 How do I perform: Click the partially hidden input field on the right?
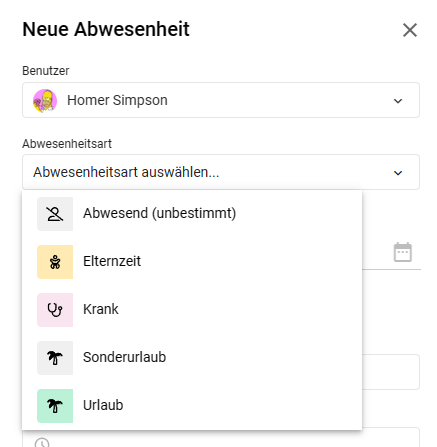coord(391,372)
